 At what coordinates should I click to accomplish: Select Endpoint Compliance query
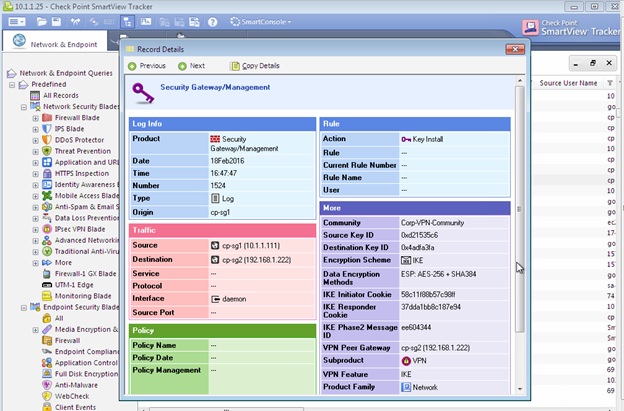tap(86, 352)
